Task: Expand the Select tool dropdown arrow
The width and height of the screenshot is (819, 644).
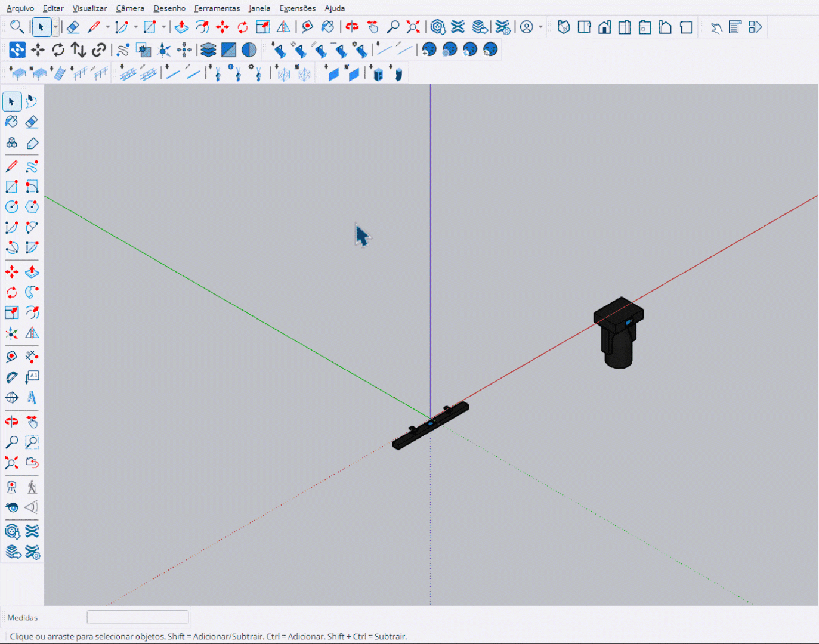Action: (55, 27)
